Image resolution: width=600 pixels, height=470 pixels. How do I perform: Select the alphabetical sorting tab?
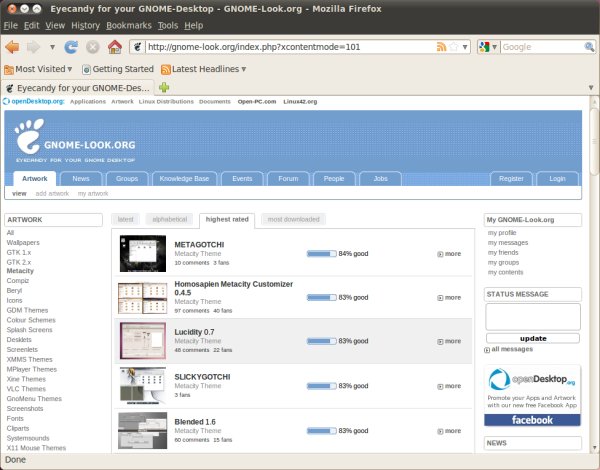169,219
